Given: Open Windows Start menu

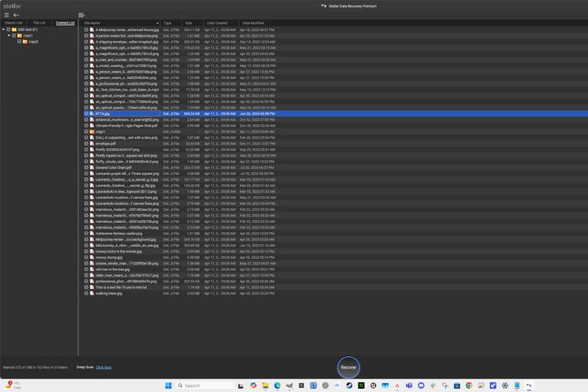Looking at the screenshot, I should (168, 385).
